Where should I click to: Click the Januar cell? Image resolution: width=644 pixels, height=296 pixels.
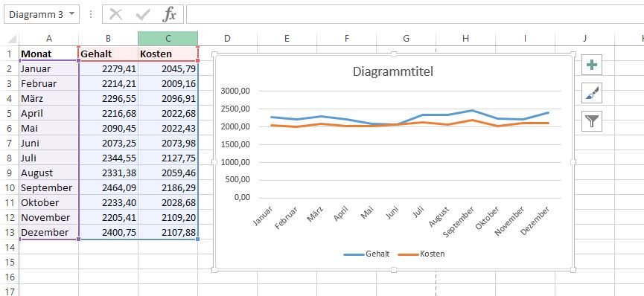[49, 68]
